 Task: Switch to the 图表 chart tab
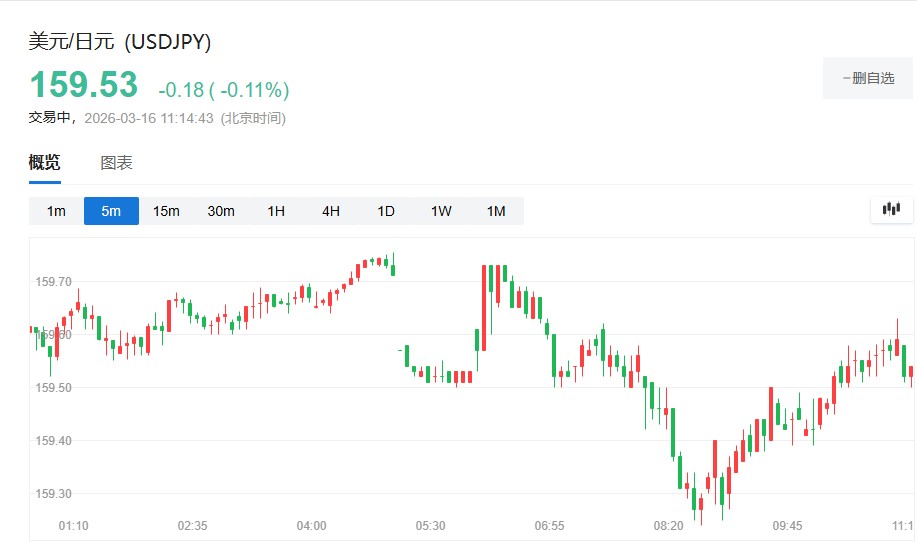(116, 163)
